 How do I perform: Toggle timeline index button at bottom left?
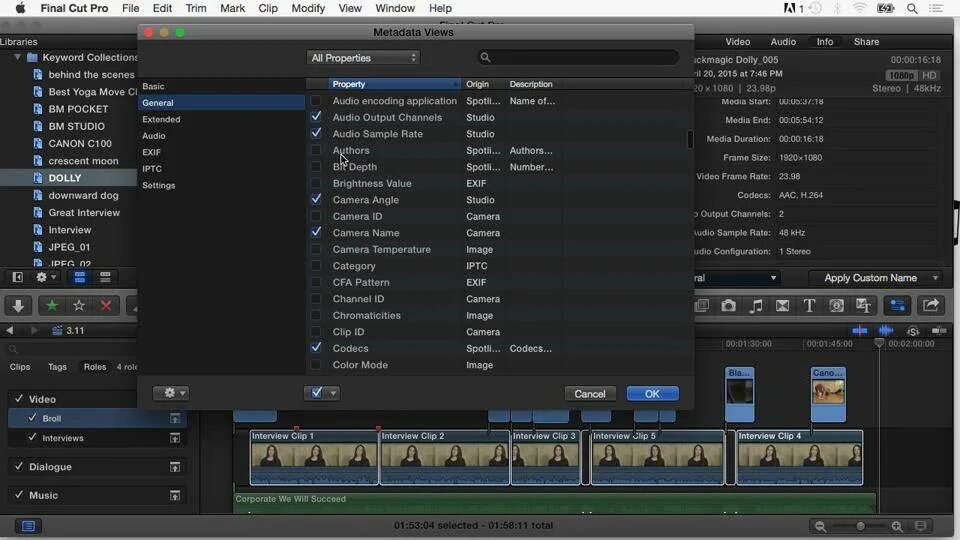[28, 526]
